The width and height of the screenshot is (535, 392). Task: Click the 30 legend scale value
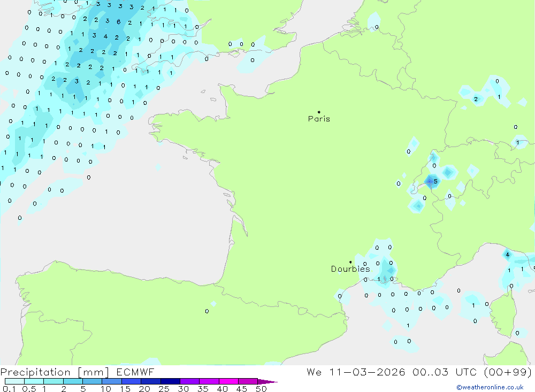coord(184,389)
